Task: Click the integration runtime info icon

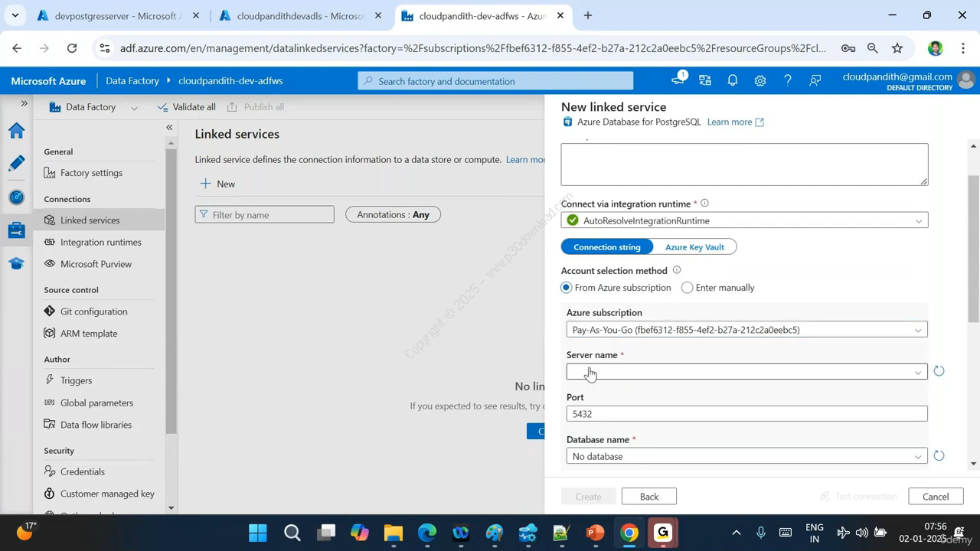Action: pos(704,204)
